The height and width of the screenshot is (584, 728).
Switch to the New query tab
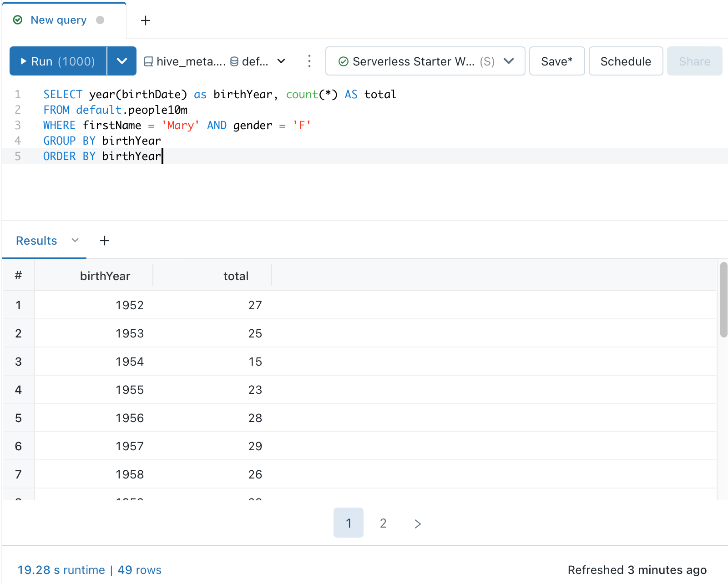click(58, 20)
